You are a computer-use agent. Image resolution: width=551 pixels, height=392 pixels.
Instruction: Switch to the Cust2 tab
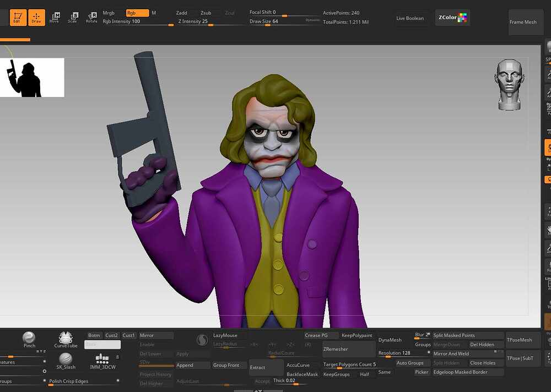pyautogui.click(x=112, y=335)
